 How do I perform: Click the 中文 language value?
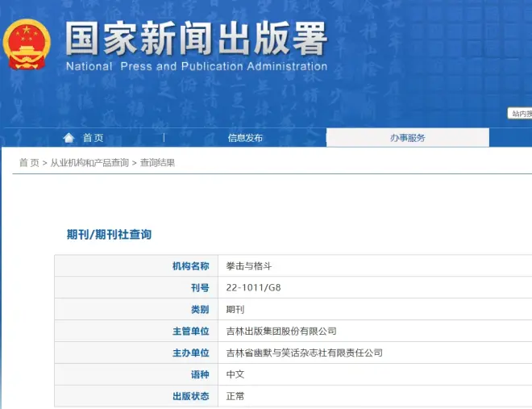[235, 375]
